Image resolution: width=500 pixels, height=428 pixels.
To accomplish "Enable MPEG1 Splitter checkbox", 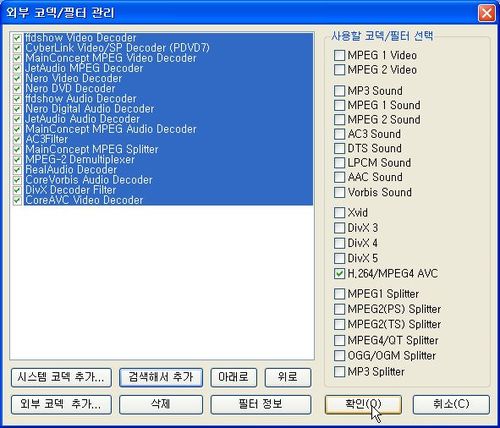I will click(x=339, y=294).
